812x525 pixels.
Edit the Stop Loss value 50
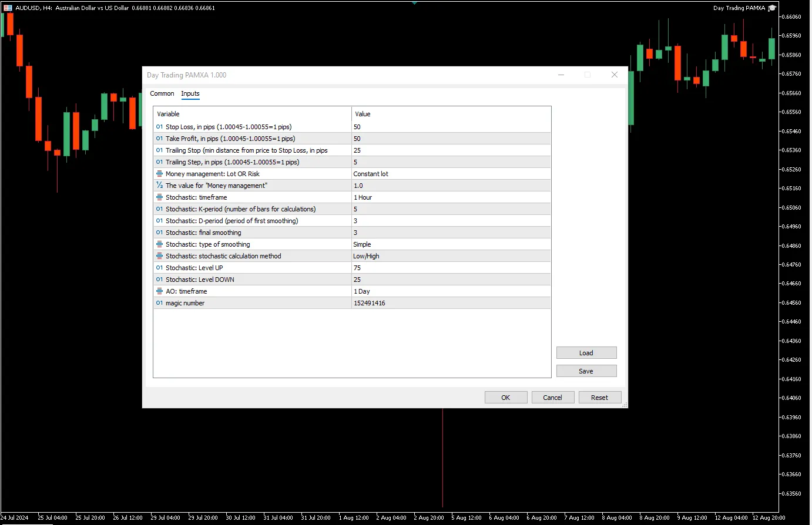click(x=450, y=127)
